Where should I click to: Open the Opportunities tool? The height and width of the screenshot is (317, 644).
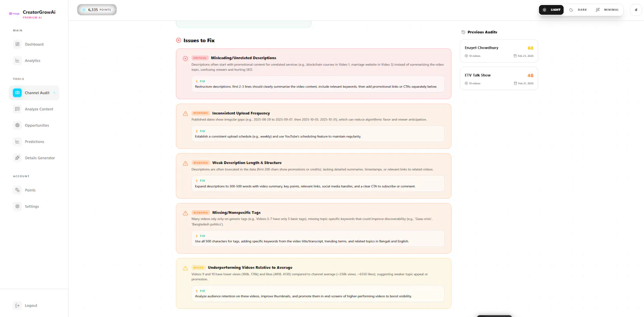click(x=34, y=126)
